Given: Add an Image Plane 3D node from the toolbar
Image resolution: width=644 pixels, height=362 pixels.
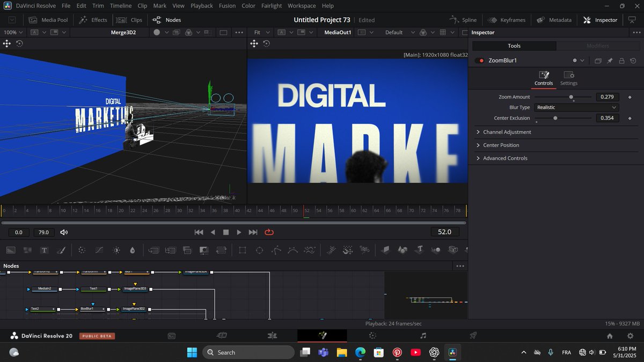Looking at the screenshot, I should [385, 250].
